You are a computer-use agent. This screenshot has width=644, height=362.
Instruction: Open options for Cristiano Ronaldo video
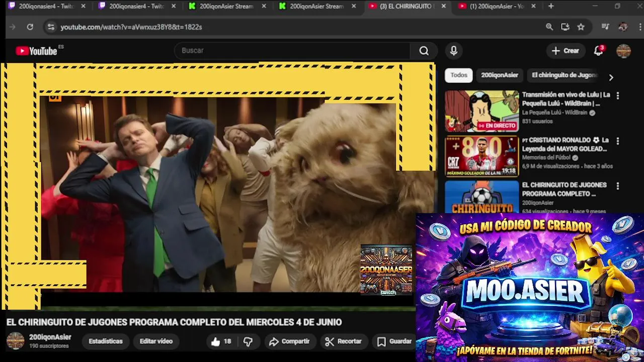618,141
